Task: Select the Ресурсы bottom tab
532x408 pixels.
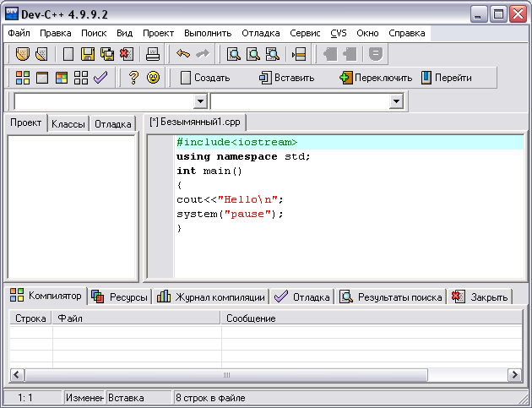Action: click(119, 297)
